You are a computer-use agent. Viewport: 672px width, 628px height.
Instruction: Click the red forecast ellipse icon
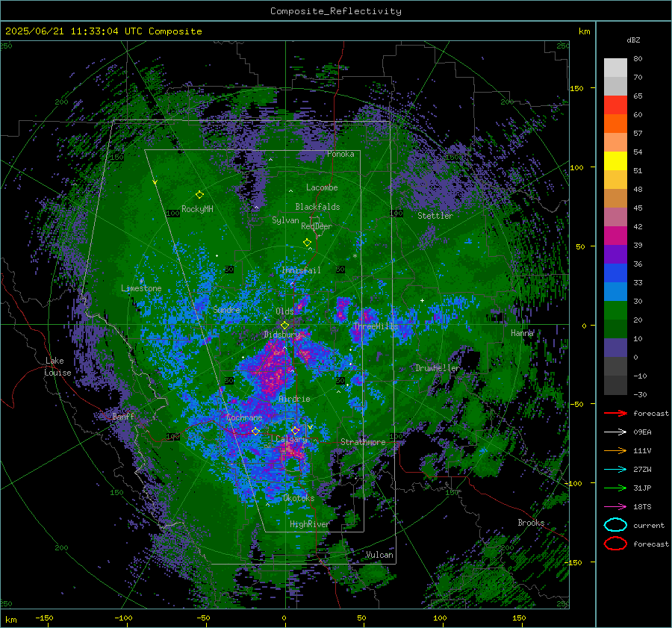[x=615, y=544]
